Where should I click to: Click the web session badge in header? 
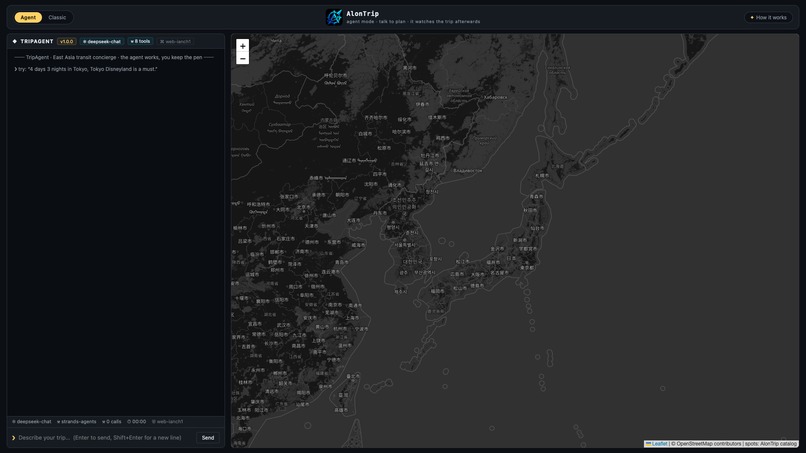[175, 41]
